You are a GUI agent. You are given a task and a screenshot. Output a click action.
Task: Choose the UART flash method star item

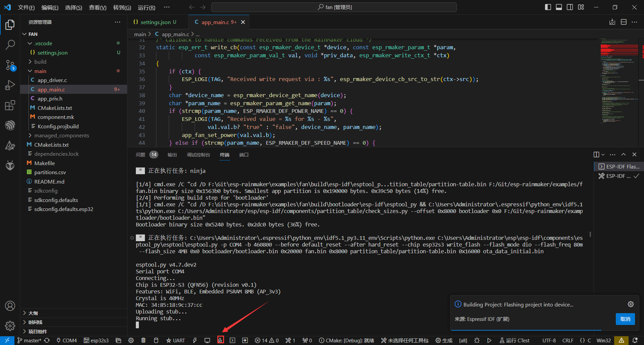click(175, 340)
